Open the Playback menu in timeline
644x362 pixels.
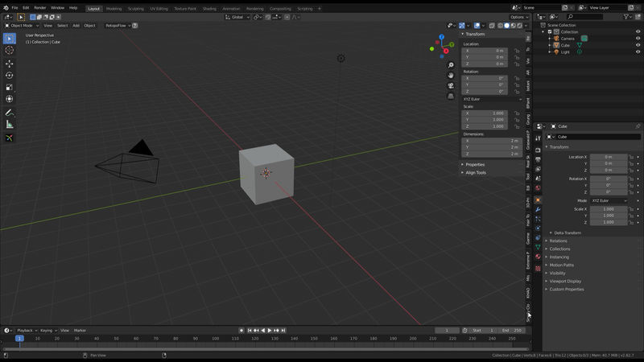coord(27,331)
